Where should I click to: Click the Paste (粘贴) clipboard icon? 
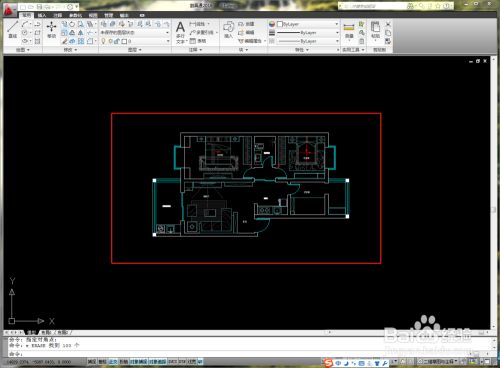coord(375,30)
